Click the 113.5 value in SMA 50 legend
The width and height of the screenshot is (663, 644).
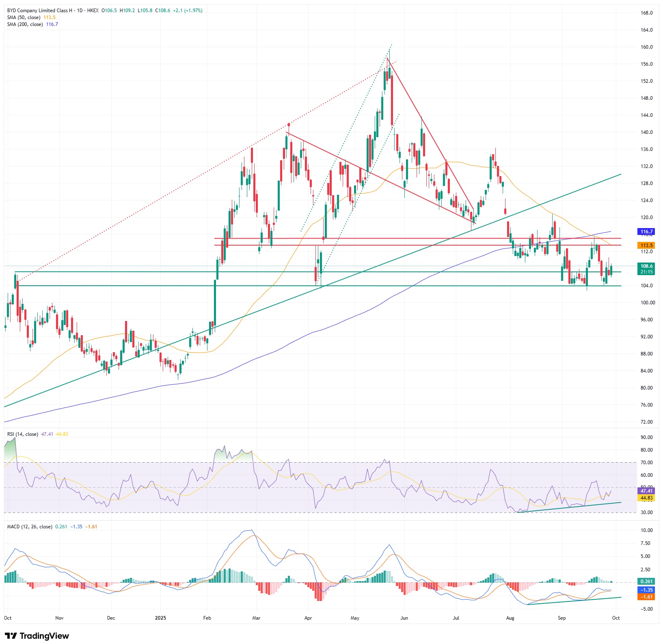point(50,17)
